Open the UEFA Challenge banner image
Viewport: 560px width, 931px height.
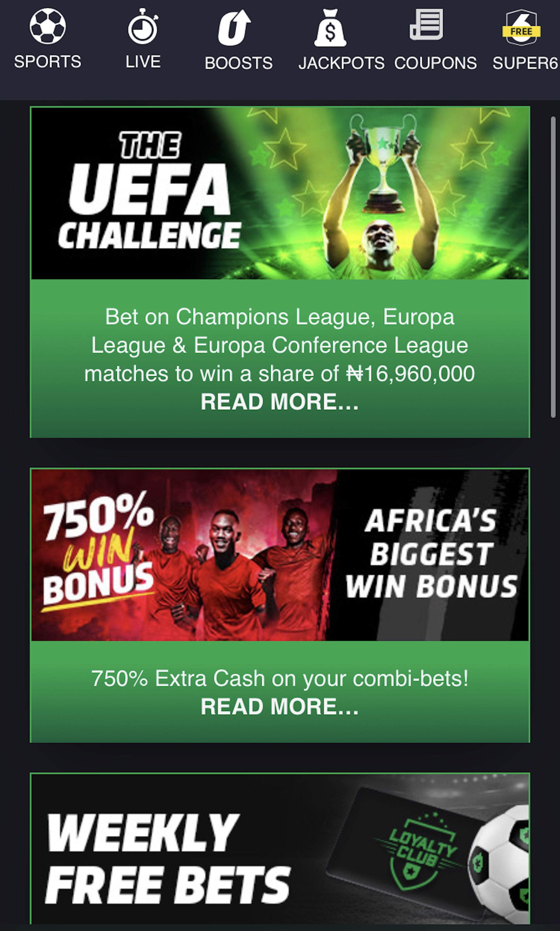(x=280, y=193)
